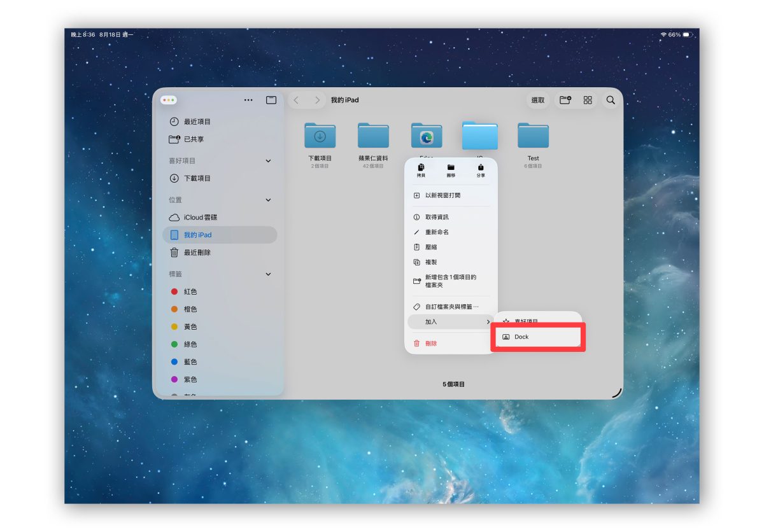Select the 紅色 red tag
Viewport: 764px width, 532px height.
[x=220, y=291]
